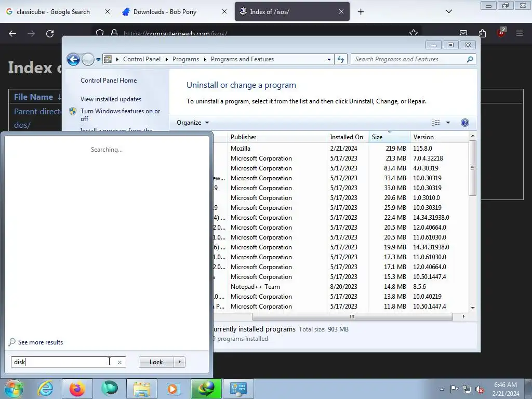Reload the Firefox page
Screen dimensions: 532x399
coord(50,34)
